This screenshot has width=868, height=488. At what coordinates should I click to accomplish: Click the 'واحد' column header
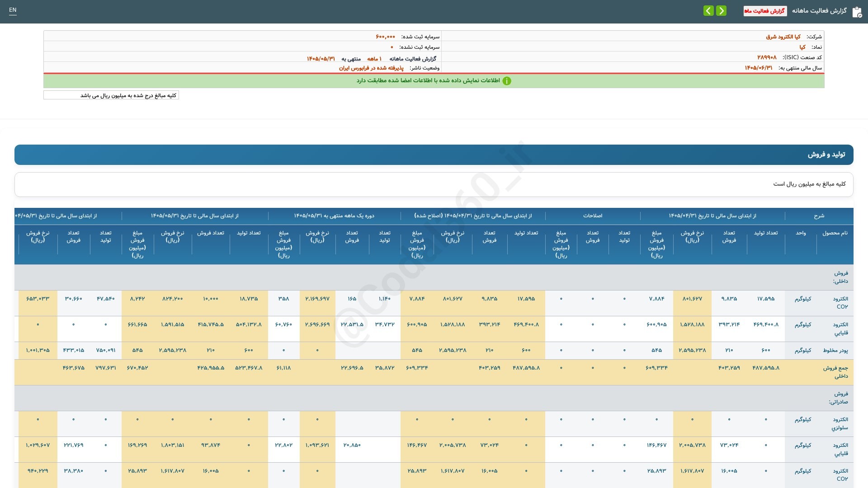click(801, 233)
